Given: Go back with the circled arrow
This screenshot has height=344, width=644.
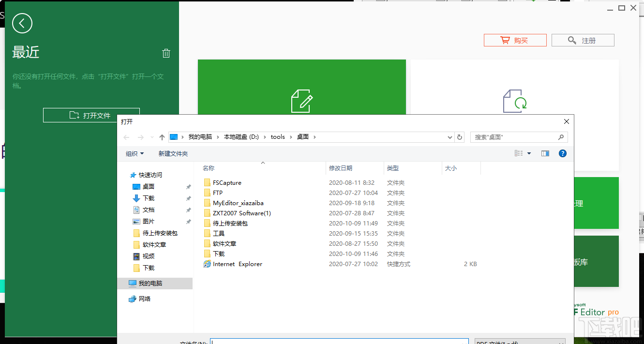Looking at the screenshot, I should point(22,23).
